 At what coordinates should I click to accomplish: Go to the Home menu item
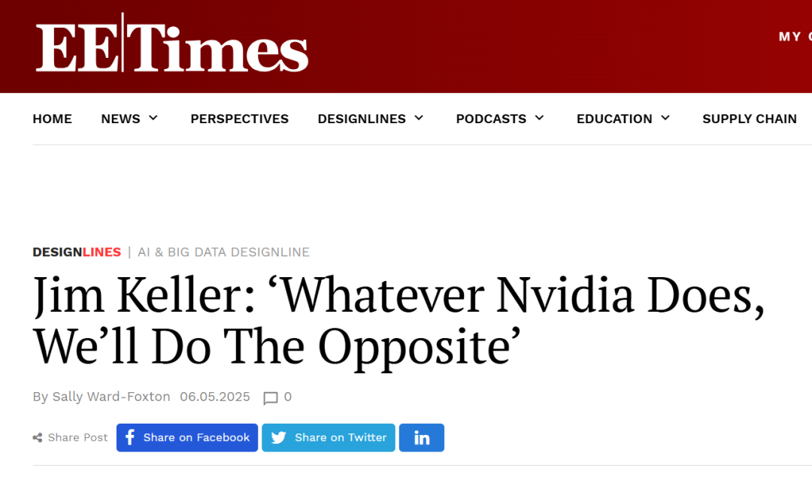pos(53,119)
